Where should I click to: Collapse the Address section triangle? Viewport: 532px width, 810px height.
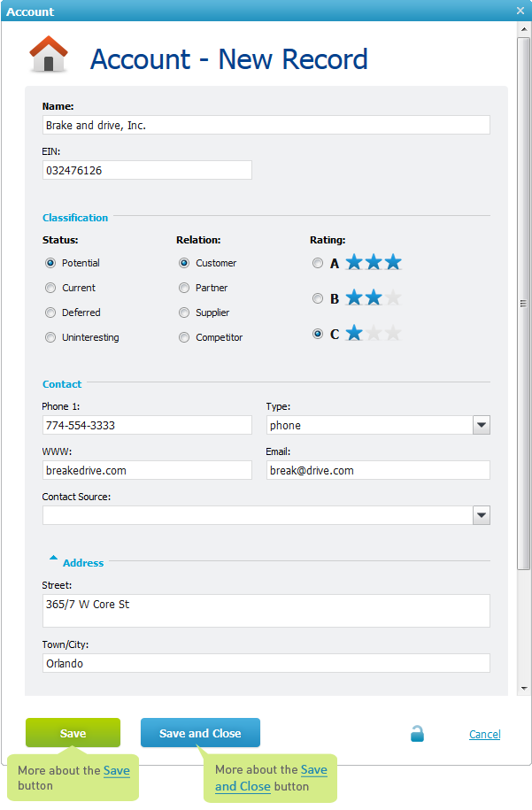[x=53, y=558]
